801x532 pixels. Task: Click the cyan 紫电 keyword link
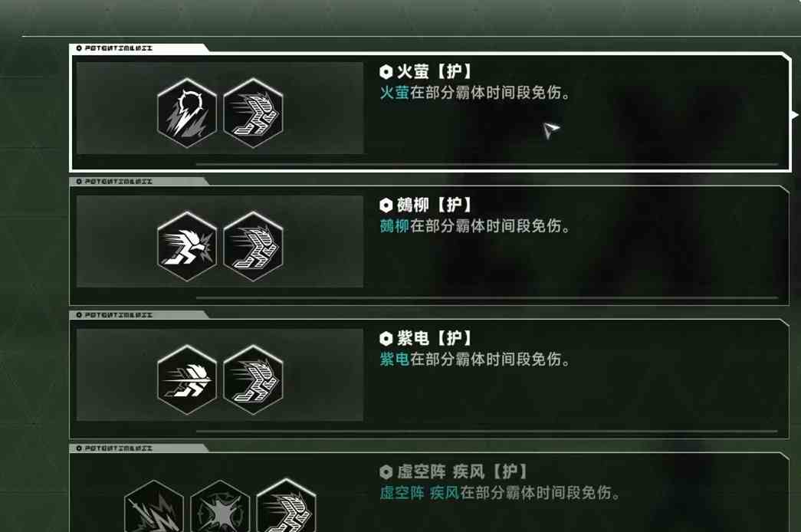tap(395, 360)
